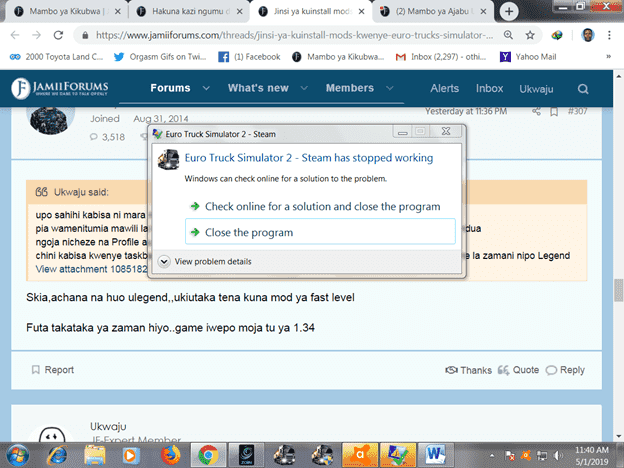Switch to Hakuna kazi ngumu tab
Image resolution: width=624 pixels, height=468 pixels.
coord(187,12)
